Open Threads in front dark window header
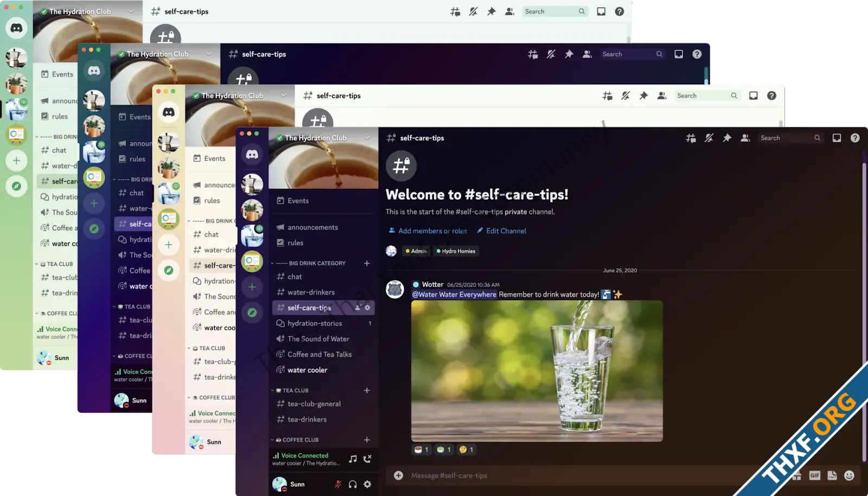Image resolution: width=868 pixels, height=496 pixels. (x=691, y=138)
